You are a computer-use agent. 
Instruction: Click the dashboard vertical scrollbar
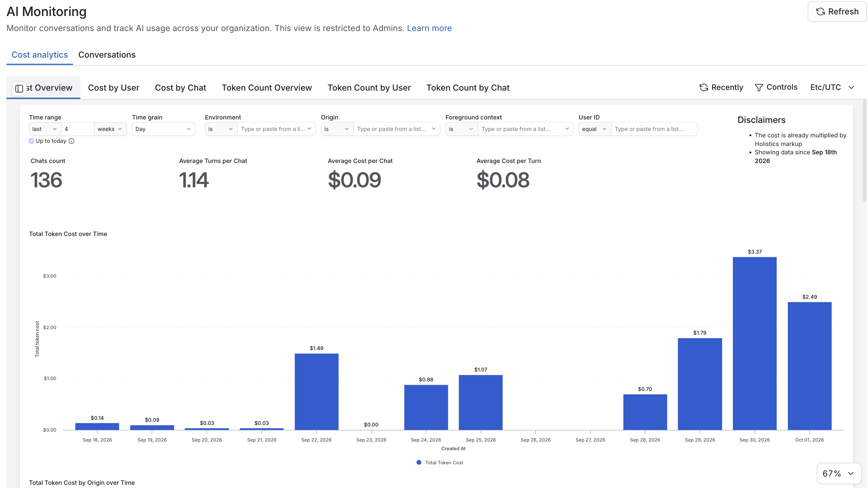click(x=864, y=151)
